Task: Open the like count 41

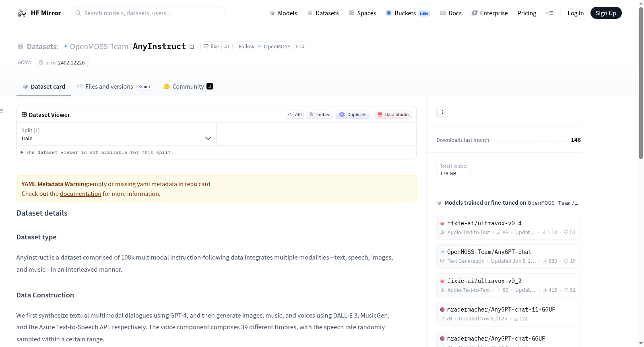Action: point(227,47)
